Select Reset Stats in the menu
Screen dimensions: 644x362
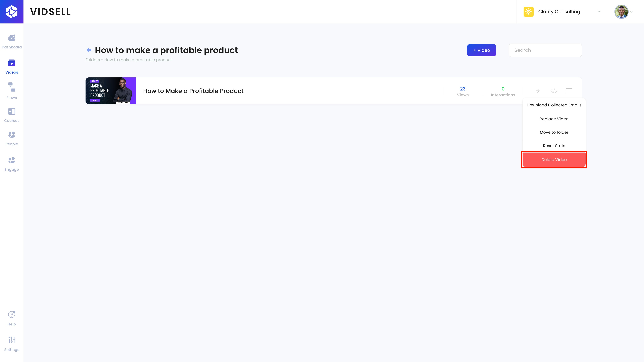(554, 146)
